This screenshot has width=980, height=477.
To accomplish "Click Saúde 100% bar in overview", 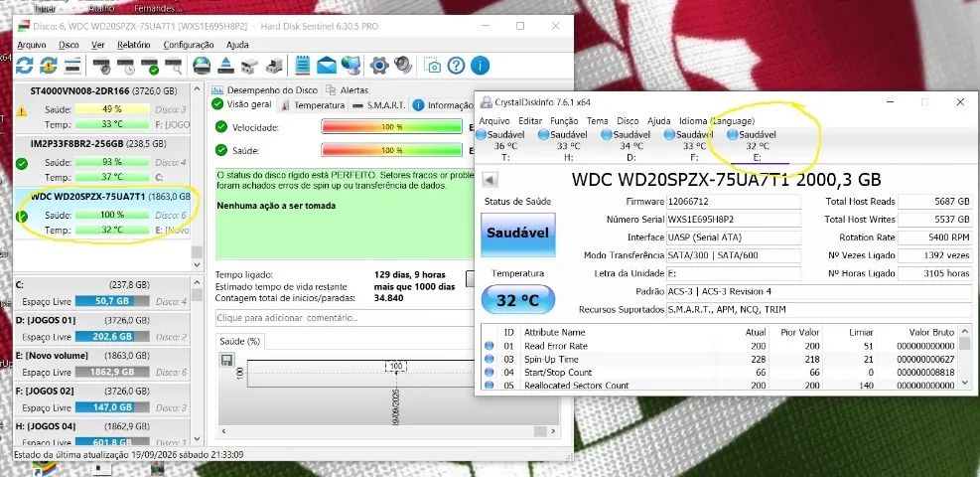I will point(392,150).
